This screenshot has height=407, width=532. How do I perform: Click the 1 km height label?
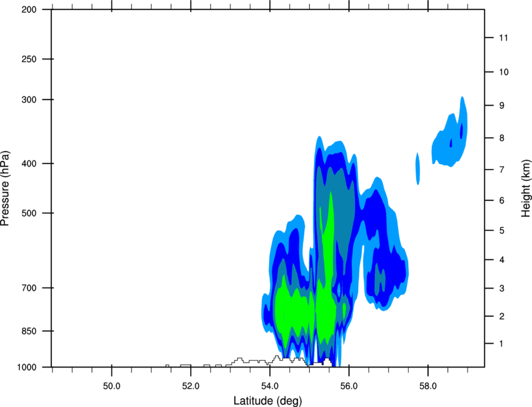[501, 344]
